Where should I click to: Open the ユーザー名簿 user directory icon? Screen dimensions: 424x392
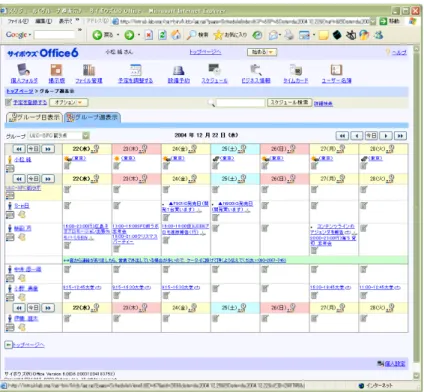click(x=336, y=70)
